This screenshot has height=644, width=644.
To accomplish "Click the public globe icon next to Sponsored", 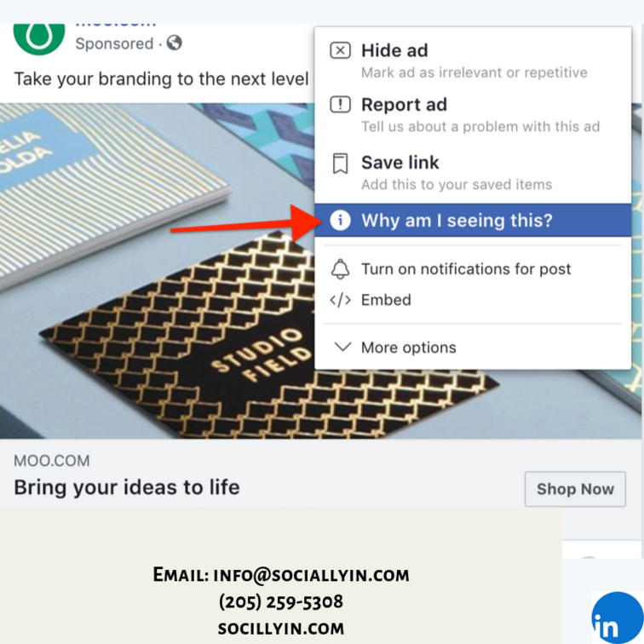I will point(174,43).
